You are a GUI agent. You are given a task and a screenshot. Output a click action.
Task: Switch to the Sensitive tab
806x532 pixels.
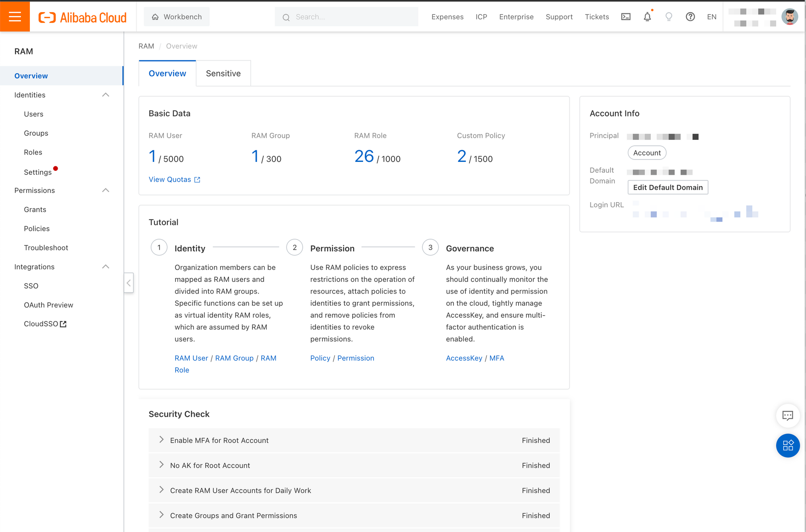pos(223,73)
